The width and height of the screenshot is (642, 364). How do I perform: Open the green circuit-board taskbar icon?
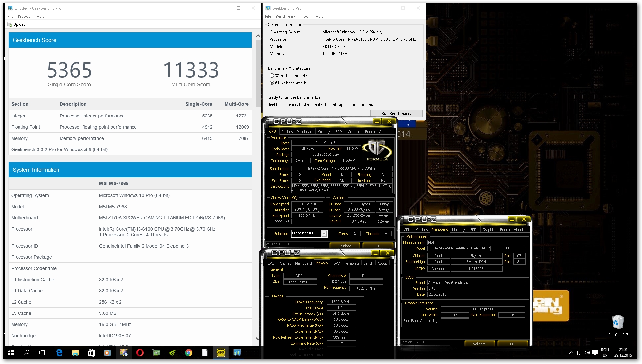click(156, 353)
